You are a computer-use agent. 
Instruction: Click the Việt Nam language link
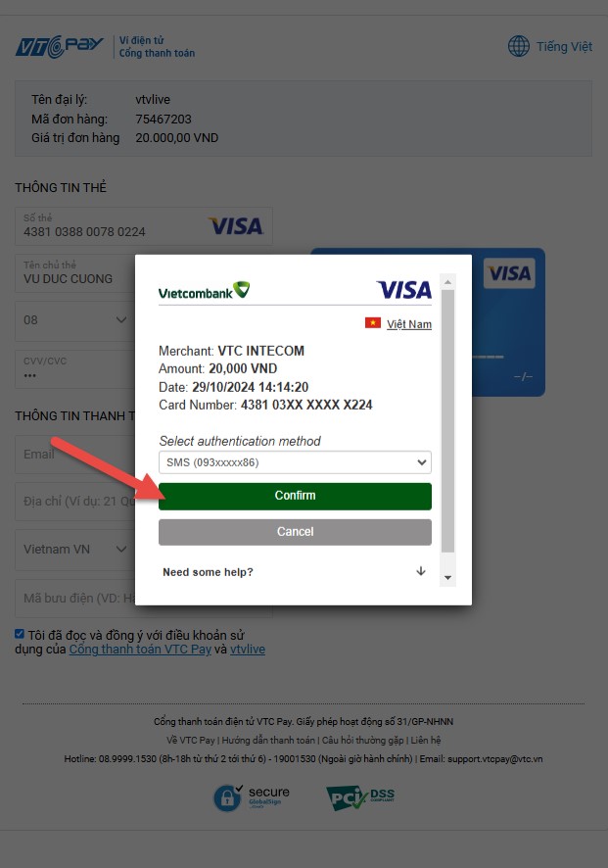pyautogui.click(x=409, y=324)
